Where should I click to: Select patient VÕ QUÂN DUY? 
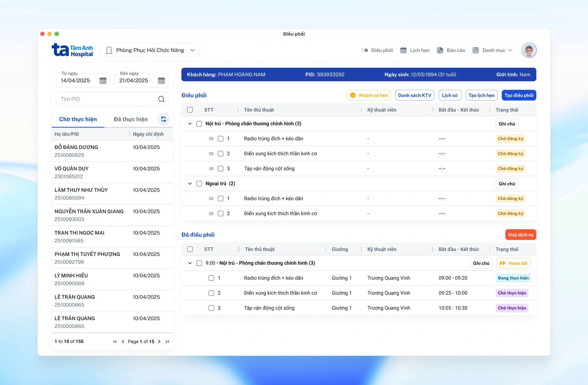click(112, 173)
